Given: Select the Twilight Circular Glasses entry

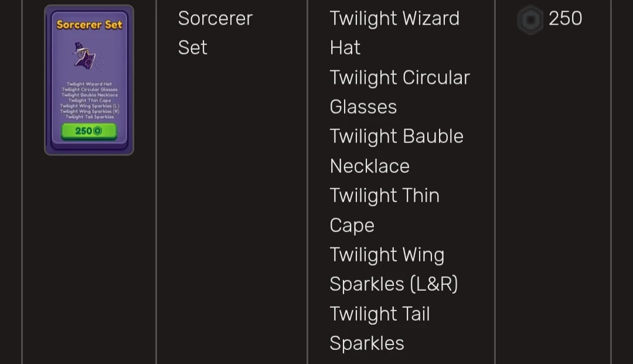Looking at the screenshot, I should pyautogui.click(x=399, y=91).
